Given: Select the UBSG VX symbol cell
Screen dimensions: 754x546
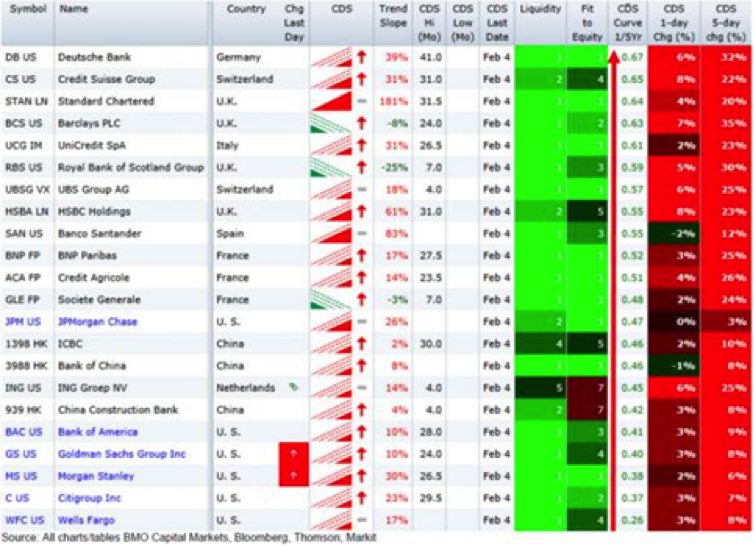Looking at the screenshot, I should point(27,190).
